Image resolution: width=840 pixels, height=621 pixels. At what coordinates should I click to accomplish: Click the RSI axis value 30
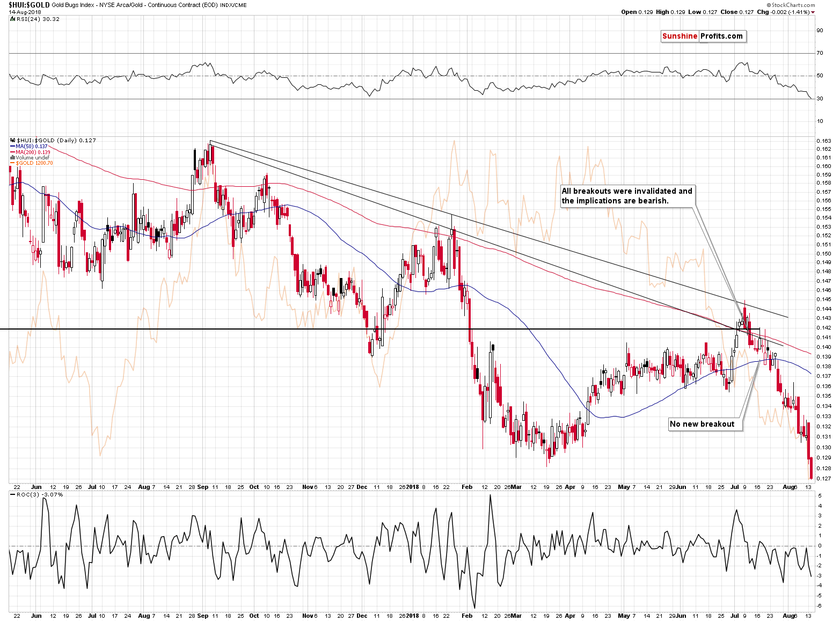click(x=820, y=99)
